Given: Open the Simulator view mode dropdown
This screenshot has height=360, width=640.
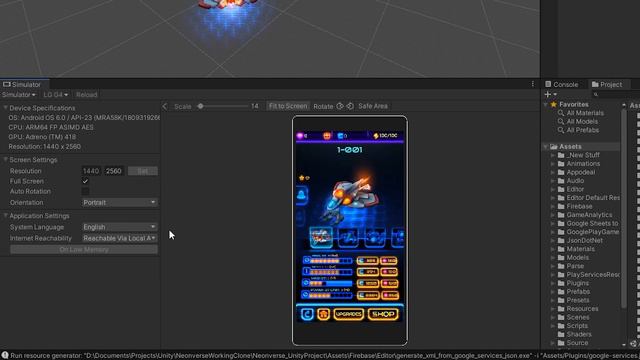Looking at the screenshot, I should click(18, 95).
